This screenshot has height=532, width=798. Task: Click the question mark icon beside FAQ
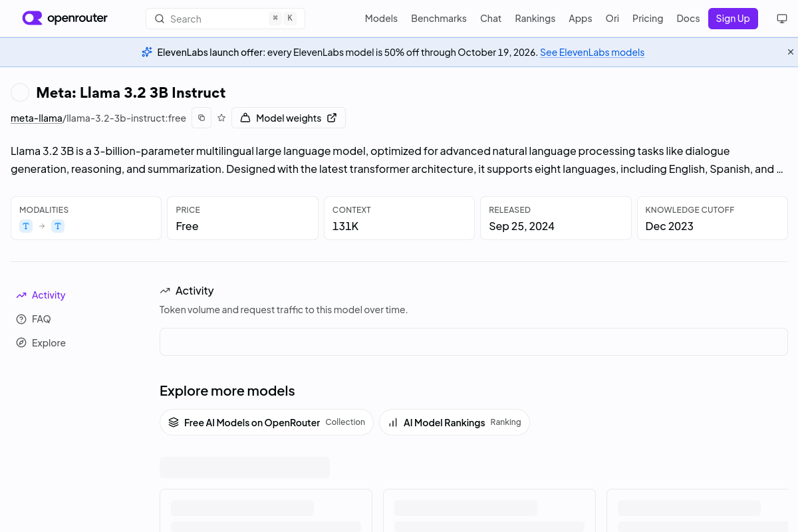click(21, 319)
